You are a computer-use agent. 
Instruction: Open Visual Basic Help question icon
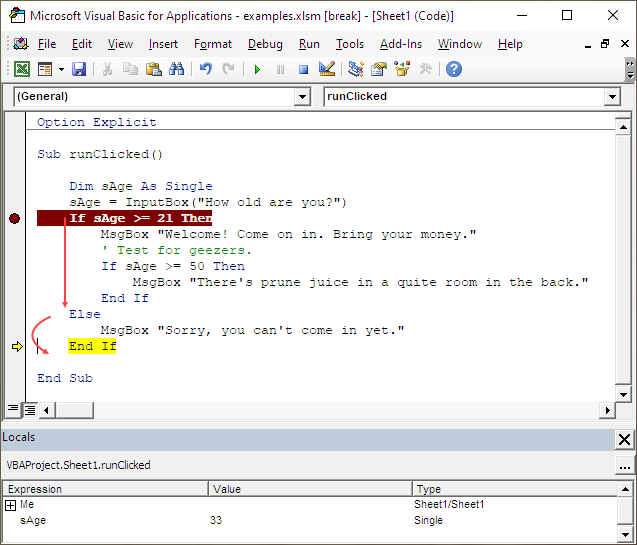[454, 69]
